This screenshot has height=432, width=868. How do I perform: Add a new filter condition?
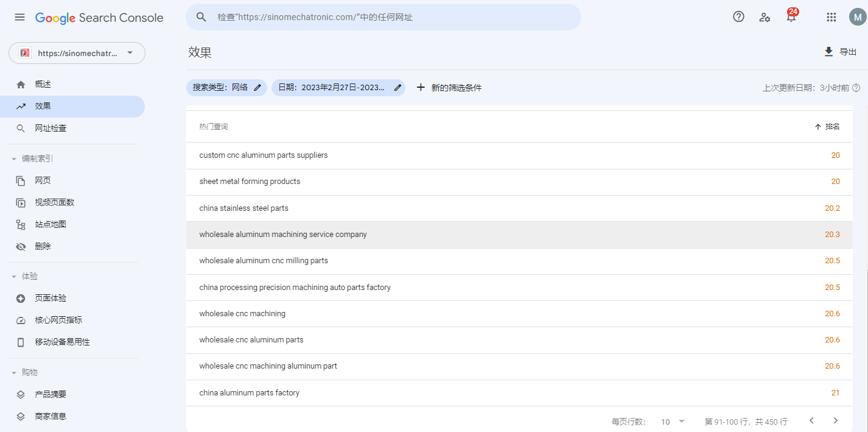click(x=449, y=88)
